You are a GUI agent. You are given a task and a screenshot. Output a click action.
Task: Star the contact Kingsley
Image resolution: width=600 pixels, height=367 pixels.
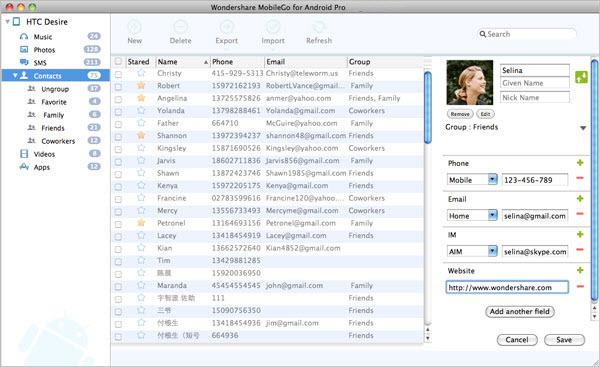pyautogui.click(x=141, y=148)
